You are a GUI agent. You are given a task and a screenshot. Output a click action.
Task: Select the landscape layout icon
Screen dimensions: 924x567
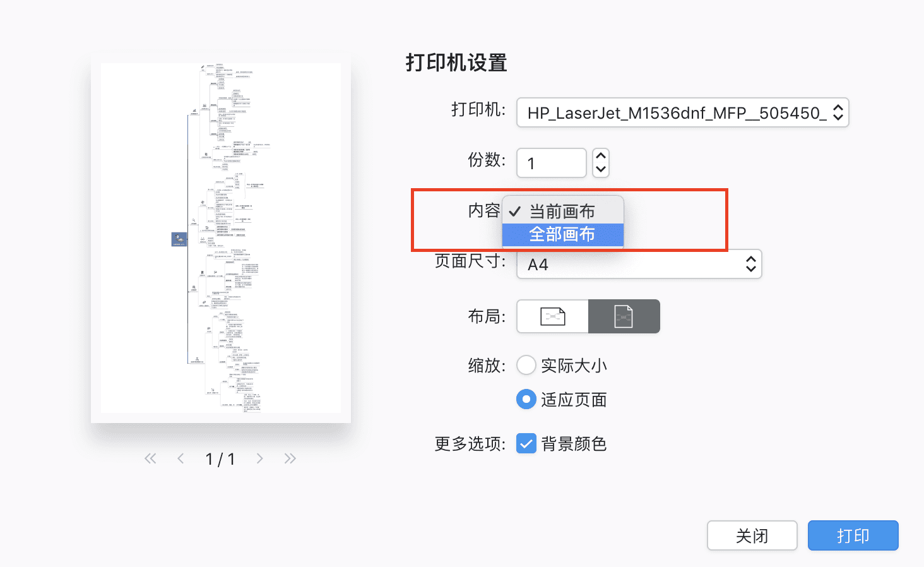click(x=552, y=316)
